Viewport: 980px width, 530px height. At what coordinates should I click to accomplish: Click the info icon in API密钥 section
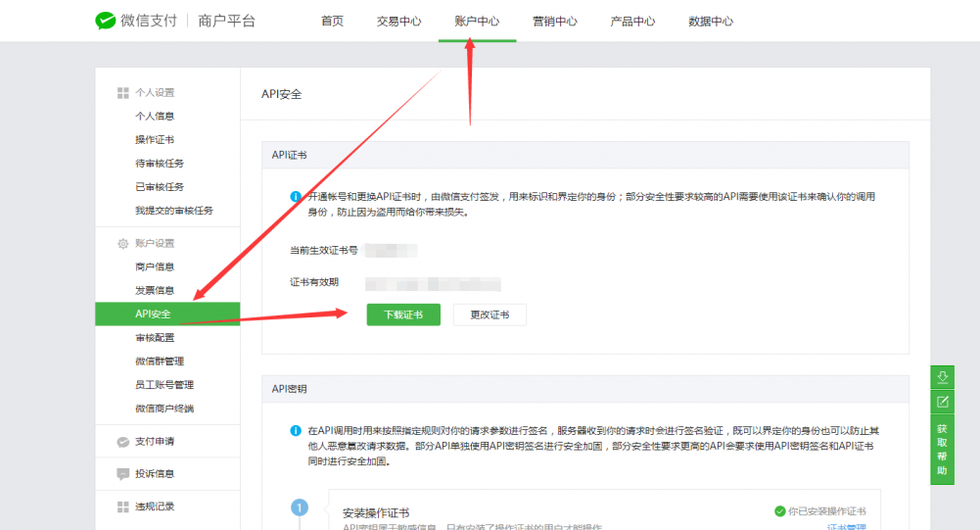click(x=296, y=430)
